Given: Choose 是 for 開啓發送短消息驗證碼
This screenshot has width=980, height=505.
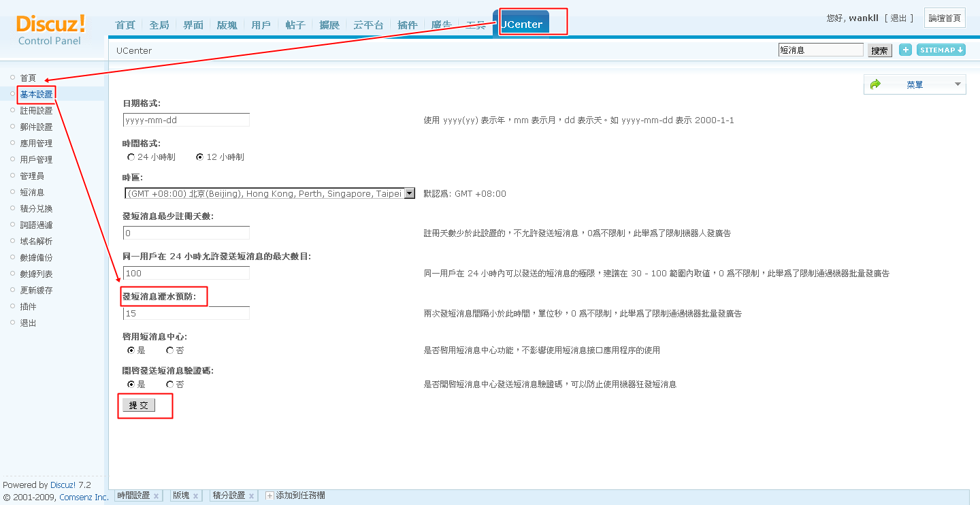Looking at the screenshot, I should coord(131,385).
